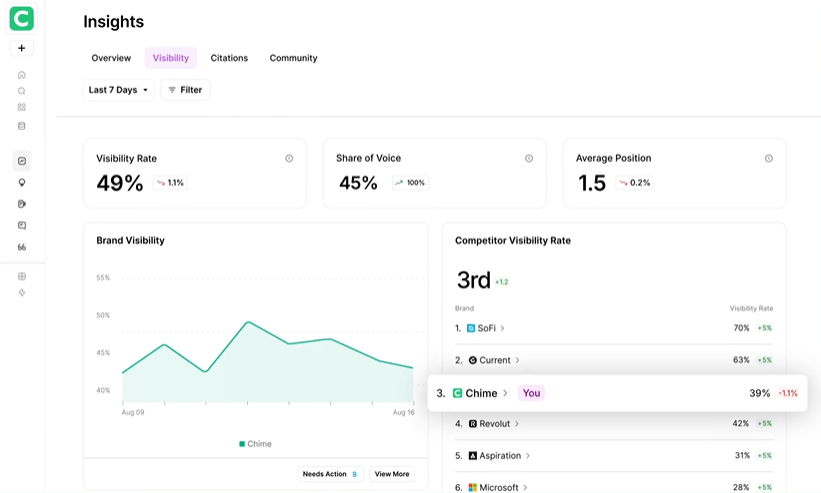Viewport: 821px width, 493px height.
Task: Click the Aug 09 axis label
Action: coord(133,412)
